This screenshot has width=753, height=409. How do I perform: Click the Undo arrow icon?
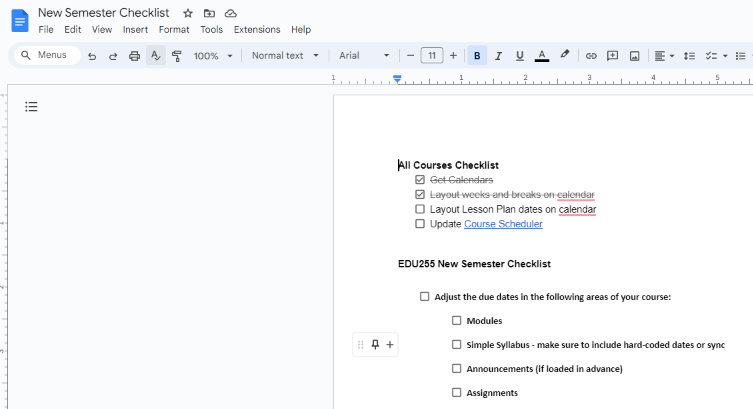(x=92, y=56)
